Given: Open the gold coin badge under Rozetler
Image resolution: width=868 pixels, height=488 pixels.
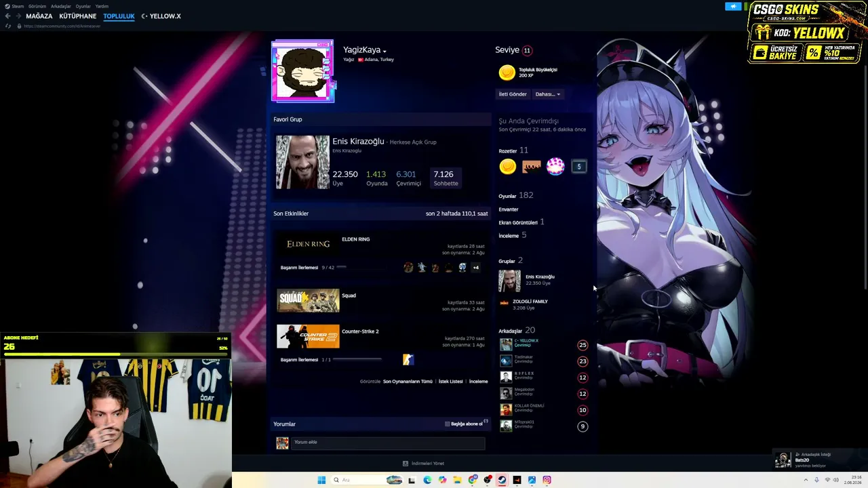Looking at the screenshot, I should pyautogui.click(x=507, y=167).
